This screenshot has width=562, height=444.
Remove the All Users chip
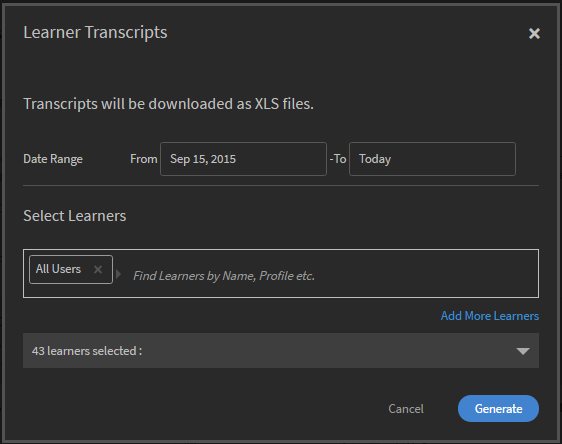pyautogui.click(x=98, y=269)
